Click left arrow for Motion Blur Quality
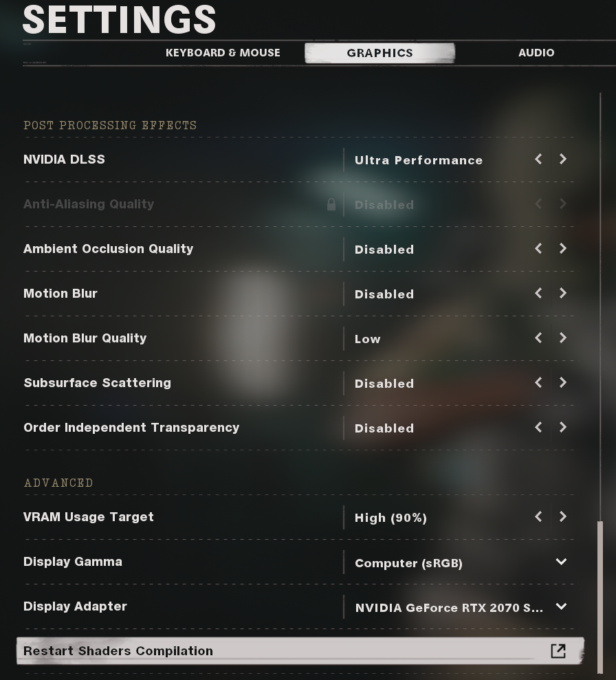Viewport: 616px width, 680px height. tap(538, 338)
